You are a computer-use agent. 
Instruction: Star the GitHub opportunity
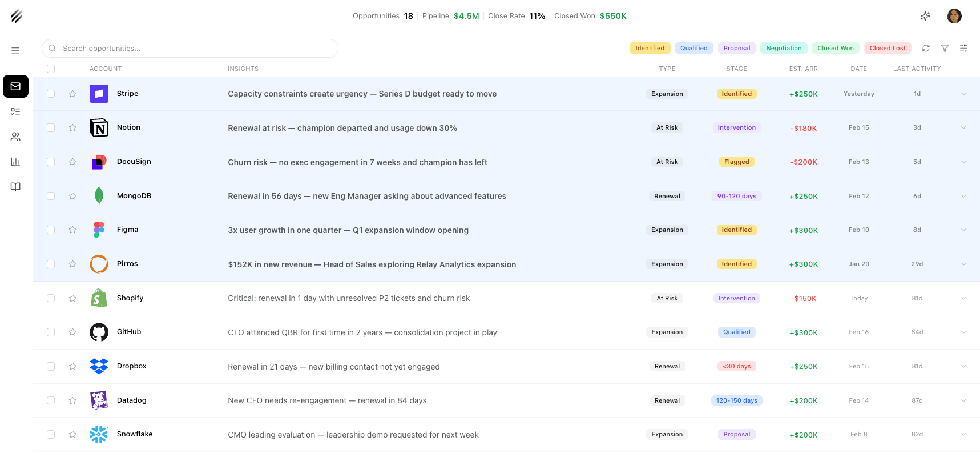click(72, 332)
